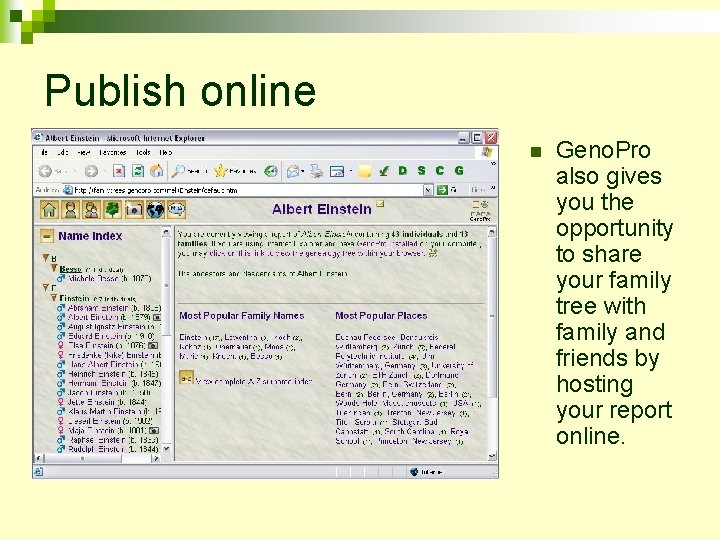Open the Favorites menu
This screenshot has width=720, height=540.
pyautogui.click(x=112, y=152)
